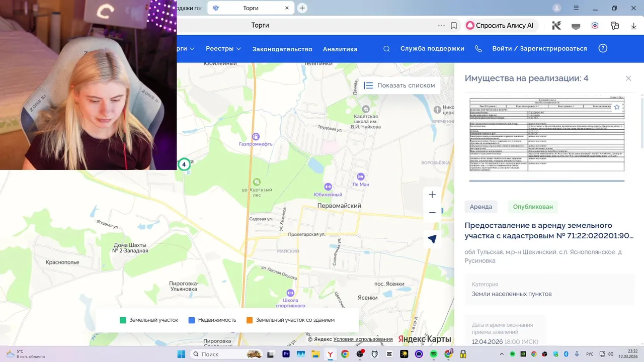Image resolution: width=644 pixels, height=362 pixels.
Task: Open browser downloads arrow icon
Action: point(633,26)
